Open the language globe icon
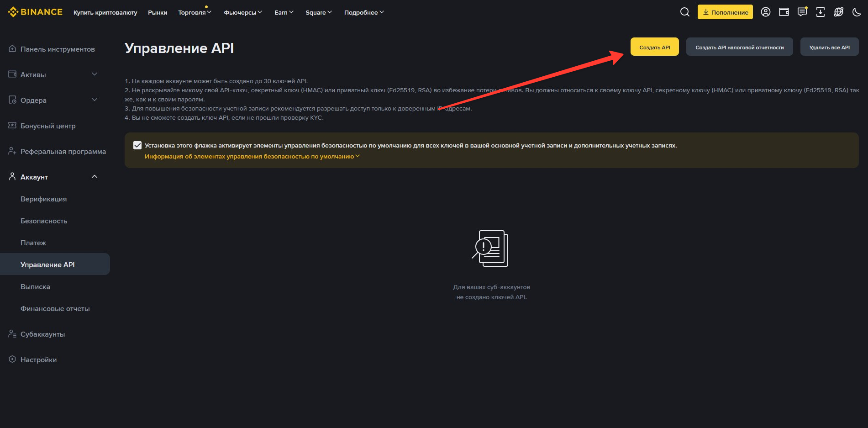The image size is (868, 428). pos(839,12)
